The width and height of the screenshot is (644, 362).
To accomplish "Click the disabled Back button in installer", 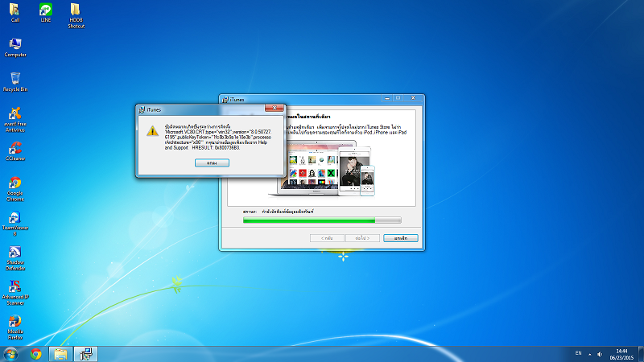I will [x=327, y=238].
